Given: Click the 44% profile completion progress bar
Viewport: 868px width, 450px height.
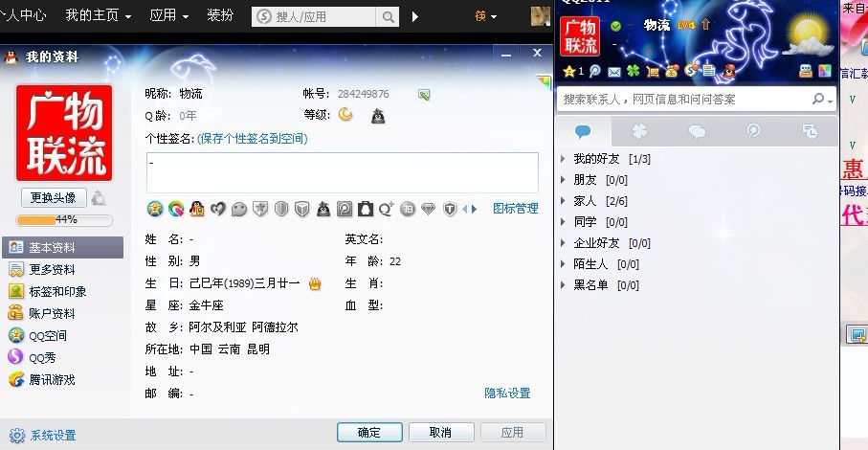Looking at the screenshot, I should pos(64,220).
